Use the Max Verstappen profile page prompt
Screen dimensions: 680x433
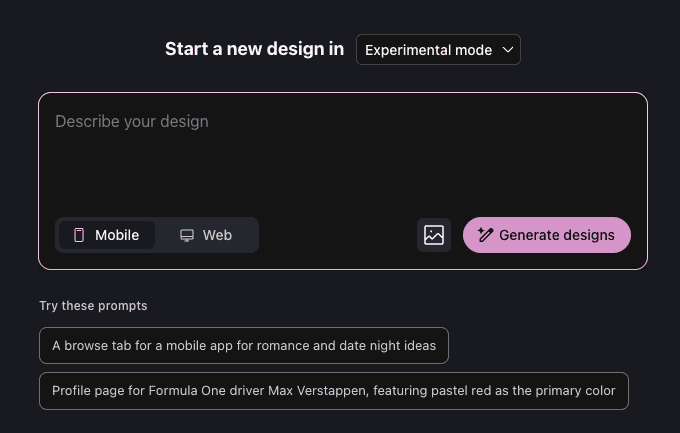pos(334,390)
